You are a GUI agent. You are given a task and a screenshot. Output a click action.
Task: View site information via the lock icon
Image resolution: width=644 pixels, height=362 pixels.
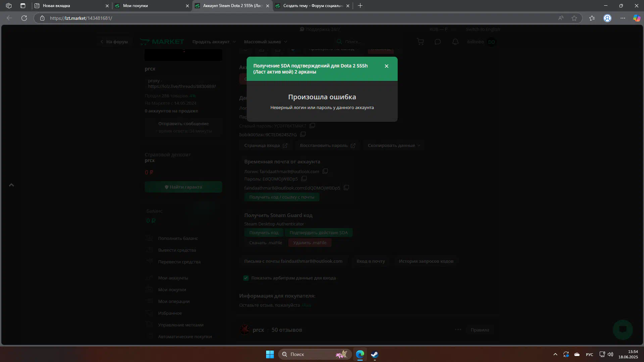tap(42, 18)
